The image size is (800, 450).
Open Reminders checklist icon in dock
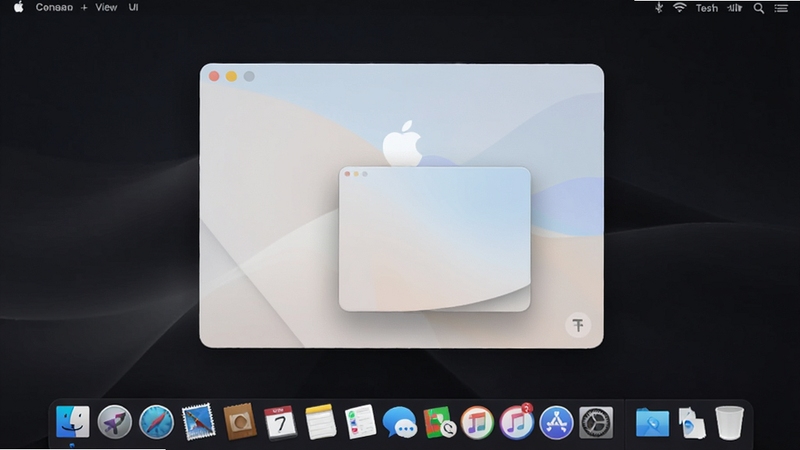tap(361, 422)
